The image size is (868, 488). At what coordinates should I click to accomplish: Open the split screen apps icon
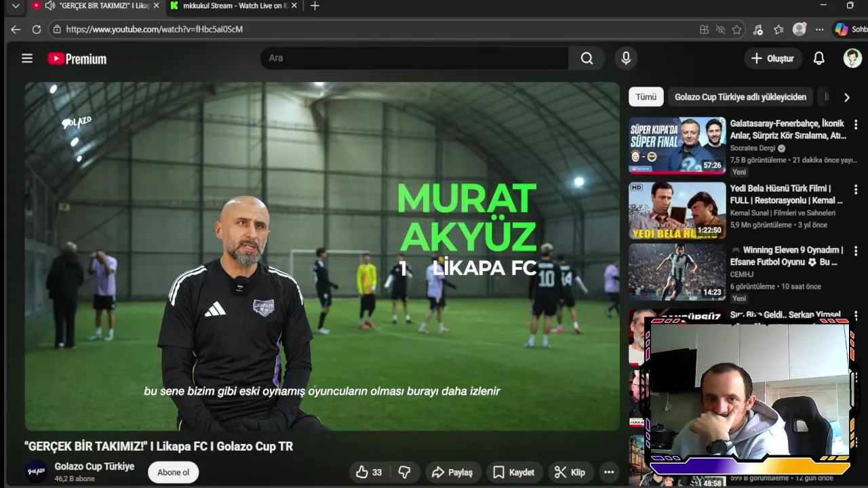[705, 30]
